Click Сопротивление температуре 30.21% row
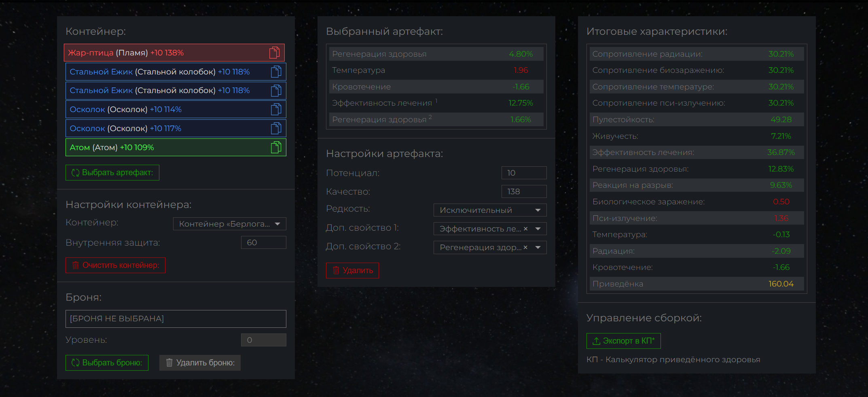The image size is (868, 397). (x=697, y=87)
